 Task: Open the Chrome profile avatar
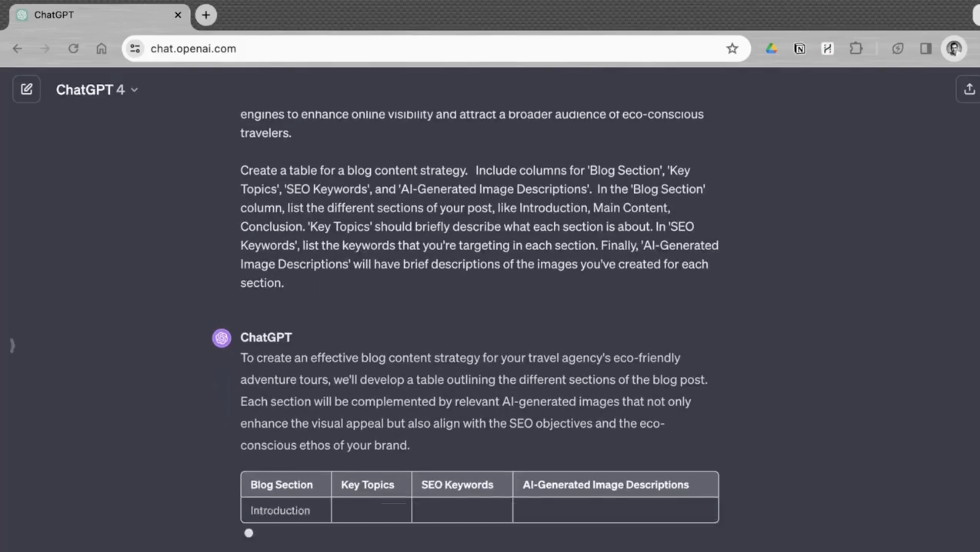tap(954, 49)
